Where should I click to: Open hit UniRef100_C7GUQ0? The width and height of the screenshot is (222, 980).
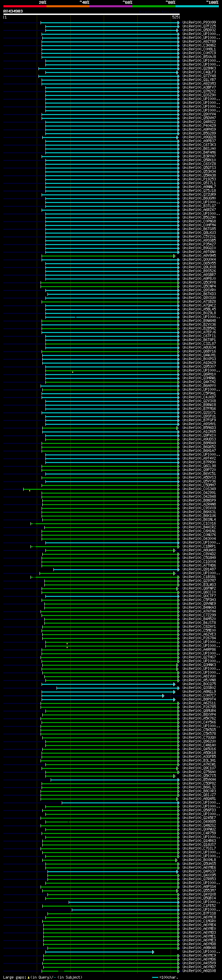pos(199,738)
